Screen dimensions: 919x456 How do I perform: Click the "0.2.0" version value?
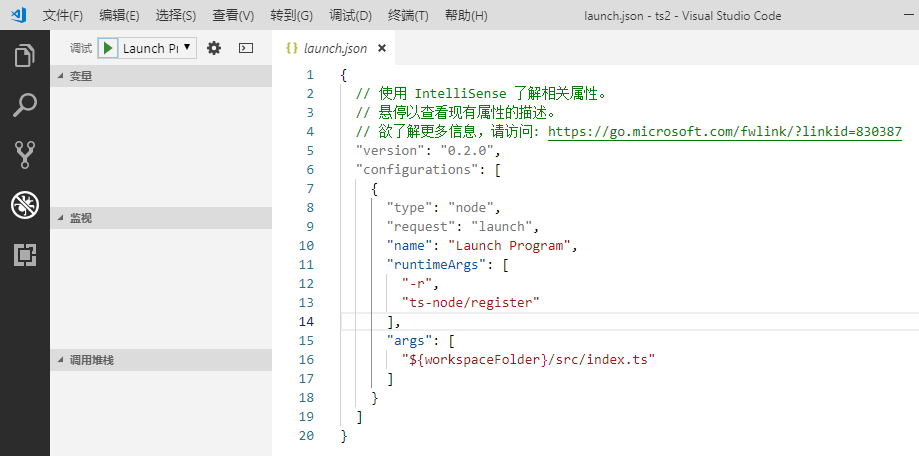coord(467,151)
